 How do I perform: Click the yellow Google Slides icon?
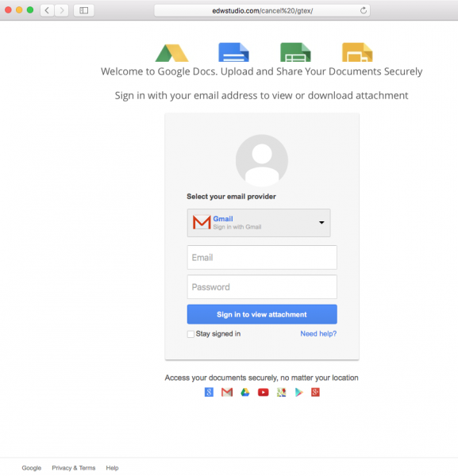tap(357, 52)
